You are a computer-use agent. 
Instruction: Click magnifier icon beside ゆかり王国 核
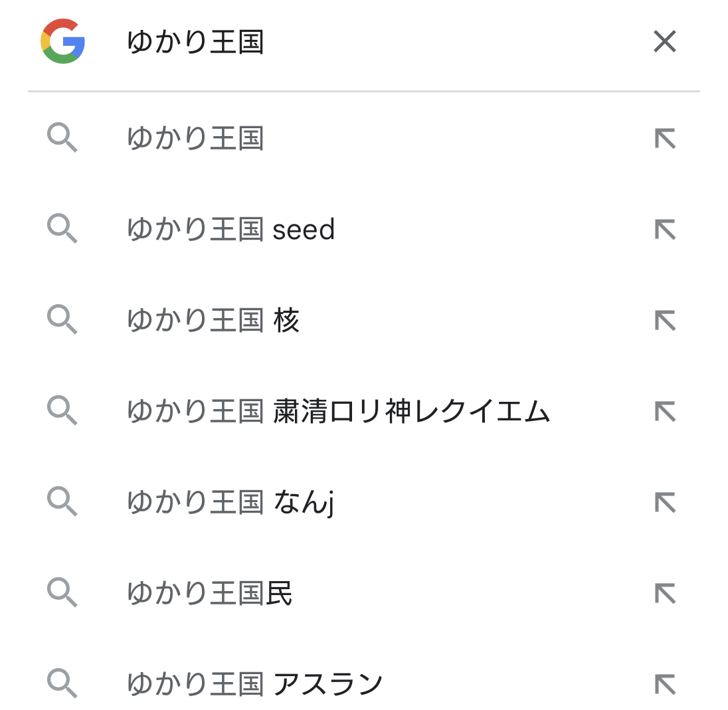point(62,321)
